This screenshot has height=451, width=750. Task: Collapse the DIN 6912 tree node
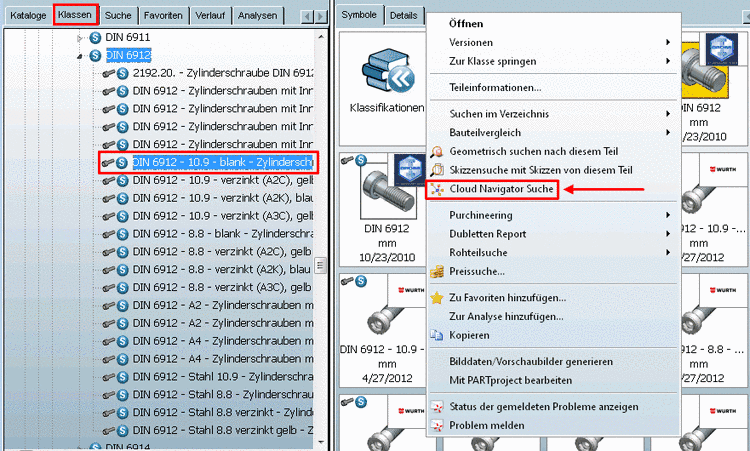tap(80, 56)
